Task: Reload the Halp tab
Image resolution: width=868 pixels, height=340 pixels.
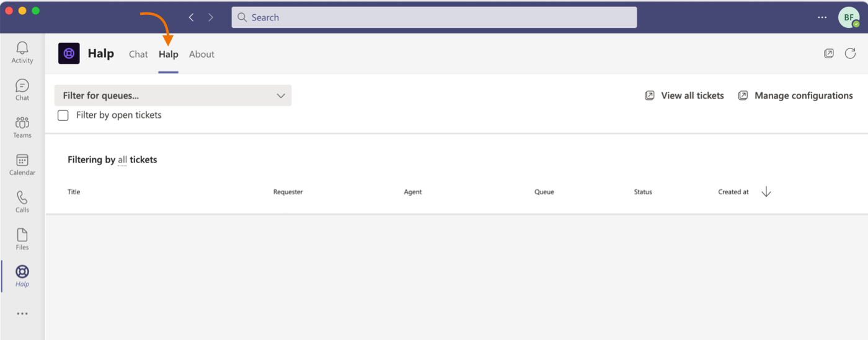Action: (851, 53)
